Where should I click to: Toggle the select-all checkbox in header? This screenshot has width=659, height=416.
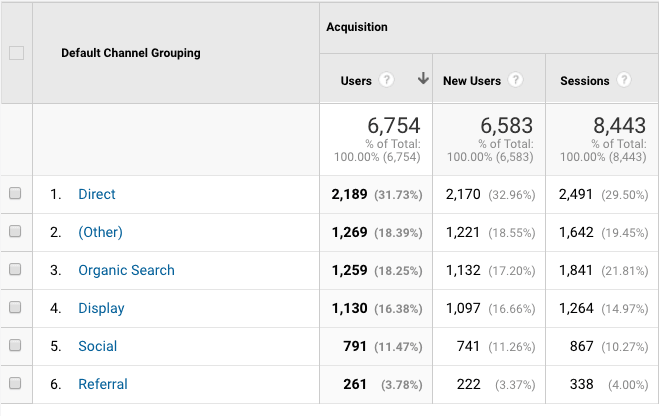pos(16,53)
